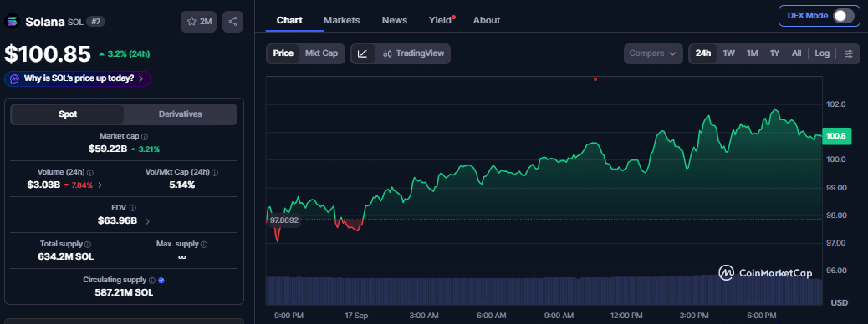Click info icon next to Max. supply
868x324 pixels.
click(x=204, y=244)
